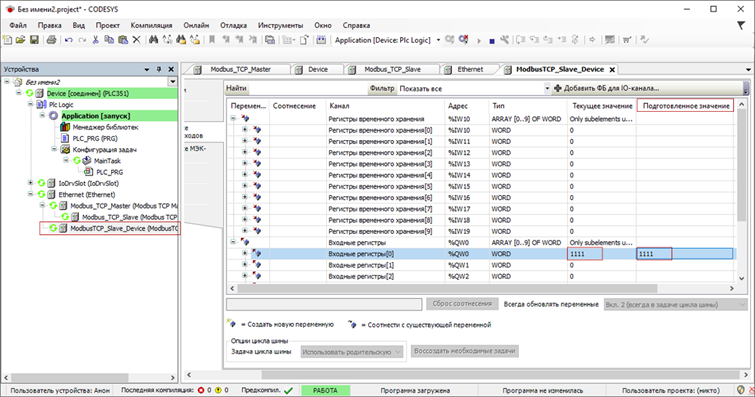Viewport: 755px width, 397px height.
Task: Pin the Устройства panel
Action: pos(159,69)
